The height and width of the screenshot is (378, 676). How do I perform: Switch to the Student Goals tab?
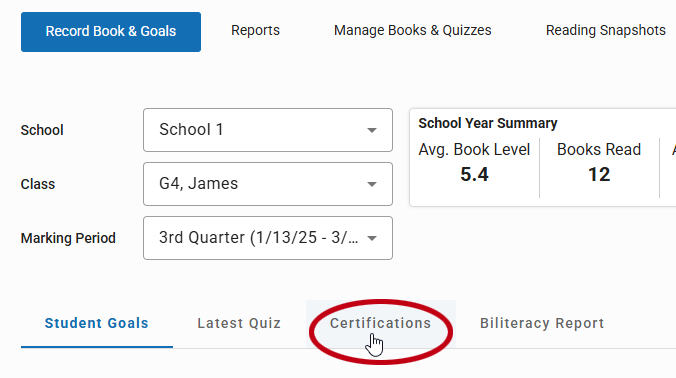(x=97, y=323)
